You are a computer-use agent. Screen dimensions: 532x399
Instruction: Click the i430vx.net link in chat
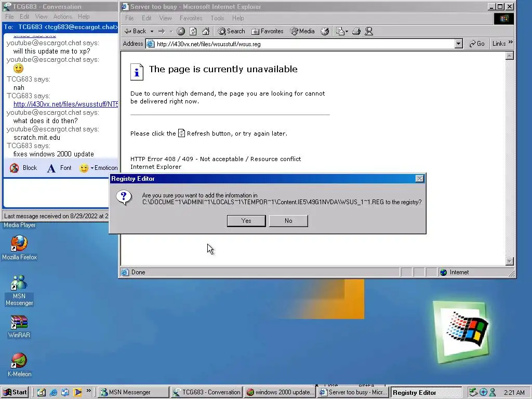pos(65,104)
